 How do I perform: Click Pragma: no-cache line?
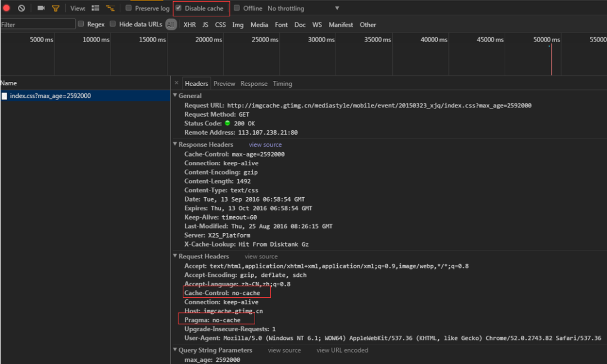coord(212,320)
